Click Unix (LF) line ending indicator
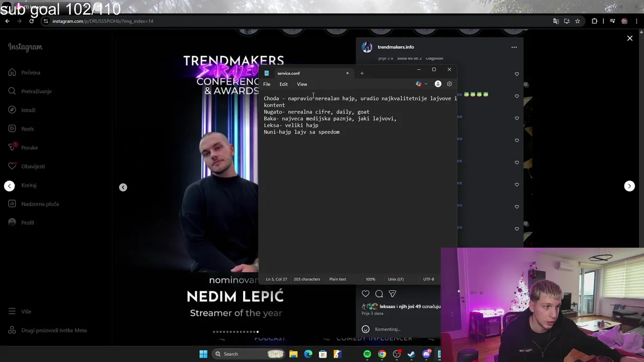The height and width of the screenshot is (362, 644). pyautogui.click(x=396, y=279)
